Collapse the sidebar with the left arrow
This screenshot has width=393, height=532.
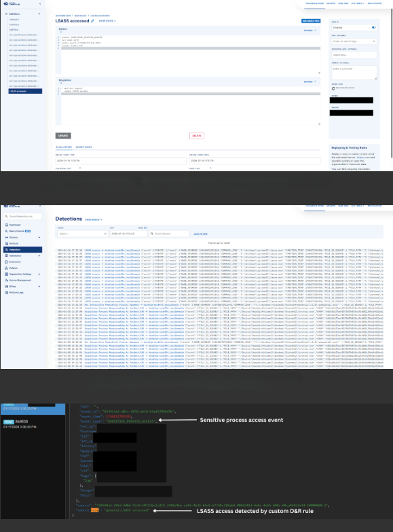pos(40,3)
